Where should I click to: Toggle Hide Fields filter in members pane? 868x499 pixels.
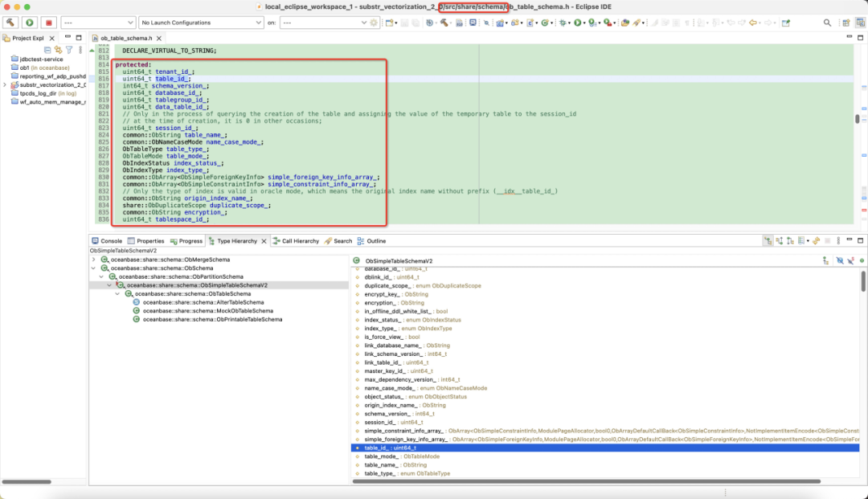840,260
